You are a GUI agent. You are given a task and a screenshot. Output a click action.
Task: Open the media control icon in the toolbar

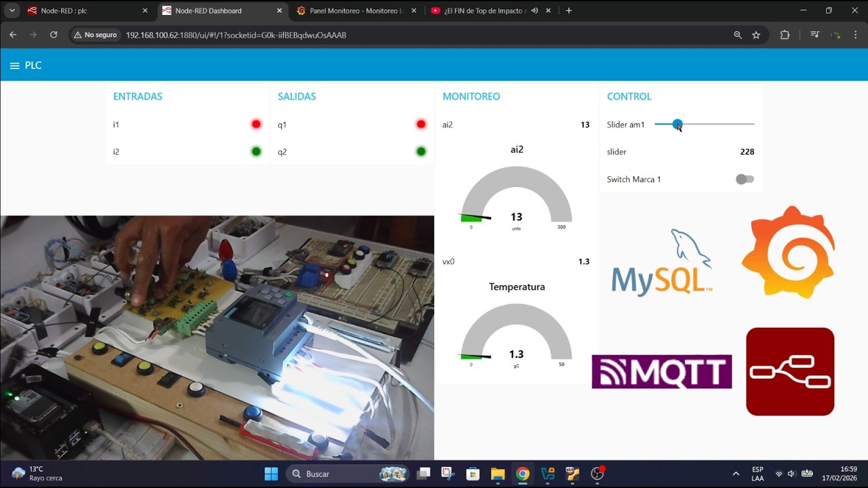pos(815,35)
